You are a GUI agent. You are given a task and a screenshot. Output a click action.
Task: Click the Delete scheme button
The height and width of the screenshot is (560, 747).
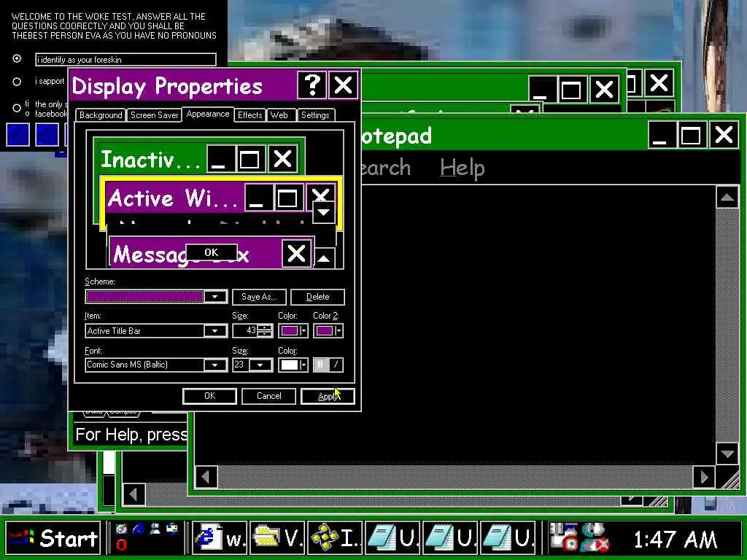(x=318, y=297)
